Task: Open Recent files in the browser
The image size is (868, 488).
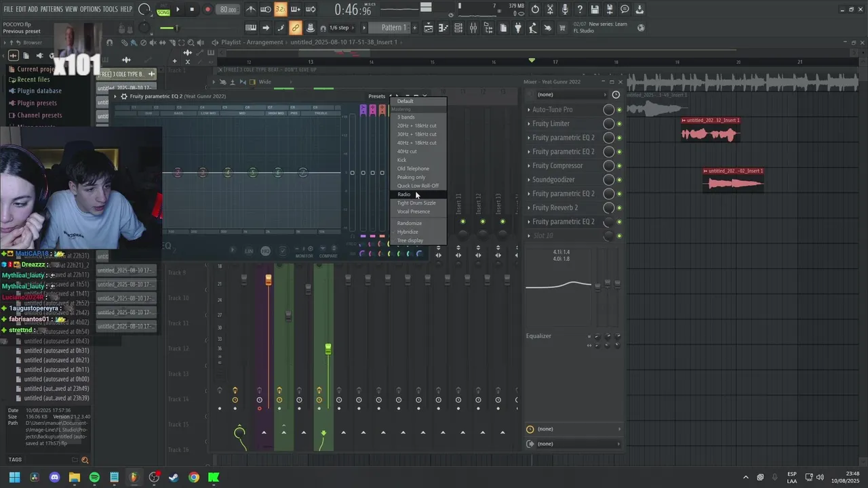Action: pos(33,79)
